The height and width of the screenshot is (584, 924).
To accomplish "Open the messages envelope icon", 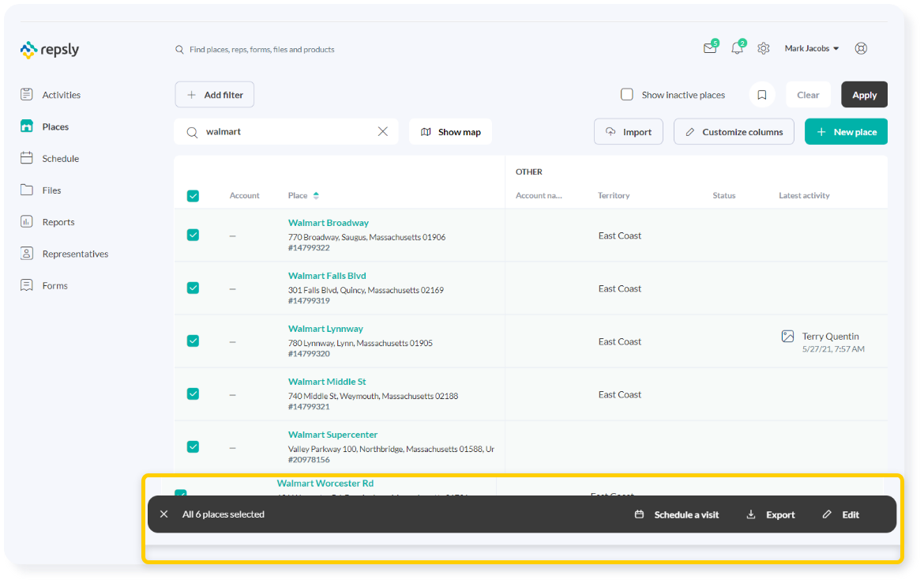I will point(710,48).
